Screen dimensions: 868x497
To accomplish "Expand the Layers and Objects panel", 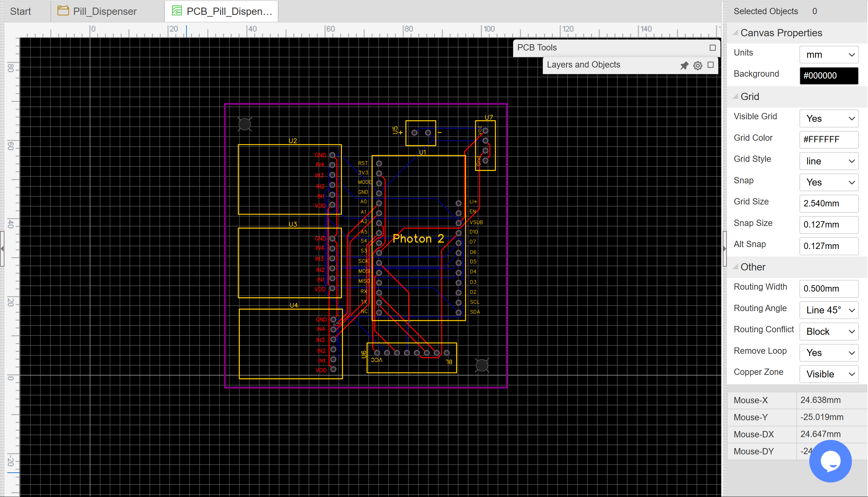I will coord(710,65).
